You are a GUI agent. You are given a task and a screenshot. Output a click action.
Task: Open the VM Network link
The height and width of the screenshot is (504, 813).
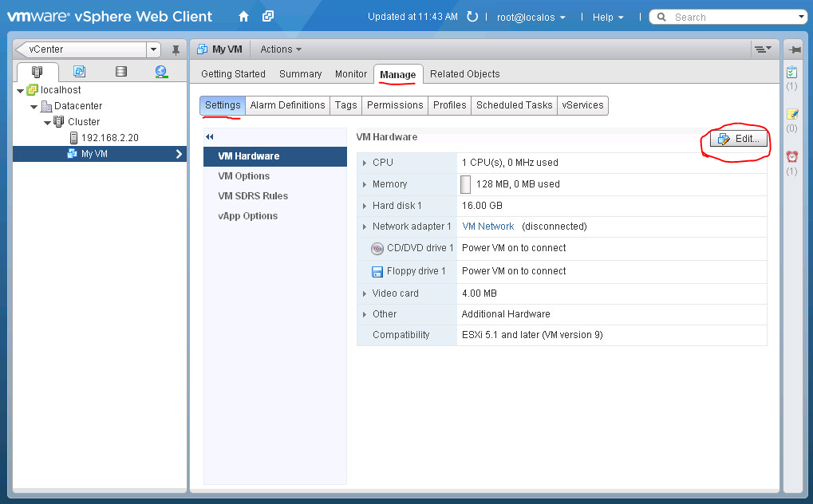click(x=488, y=226)
